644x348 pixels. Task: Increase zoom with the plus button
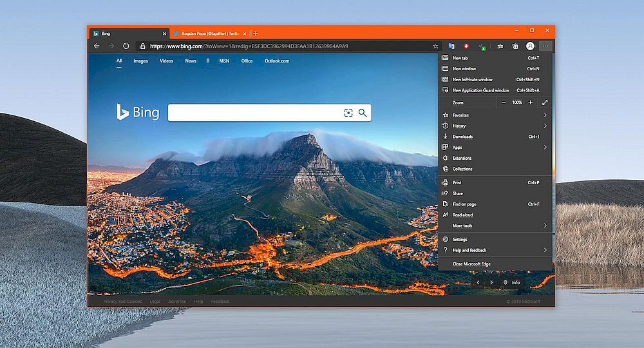pos(531,102)
